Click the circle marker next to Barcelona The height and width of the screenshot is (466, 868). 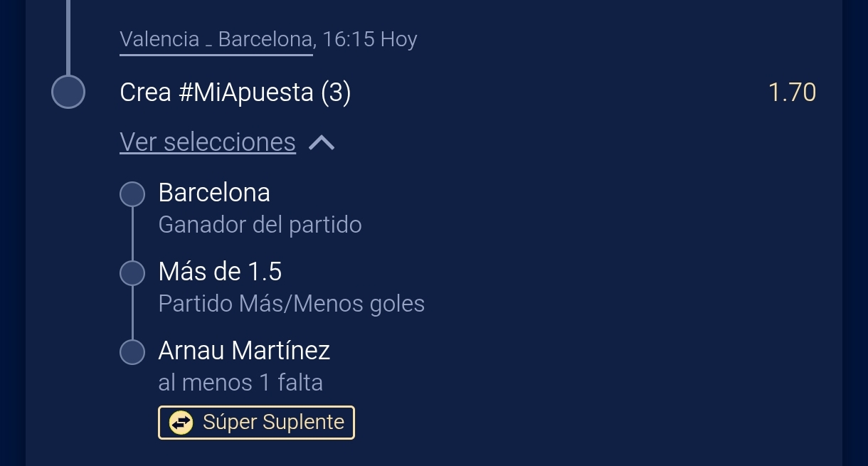(x=132, y=194)
